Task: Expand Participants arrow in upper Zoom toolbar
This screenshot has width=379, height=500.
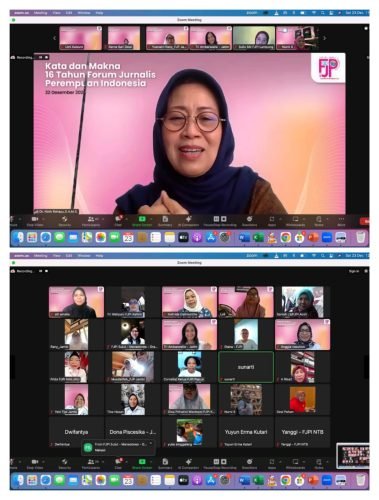Action: [103, 219]
